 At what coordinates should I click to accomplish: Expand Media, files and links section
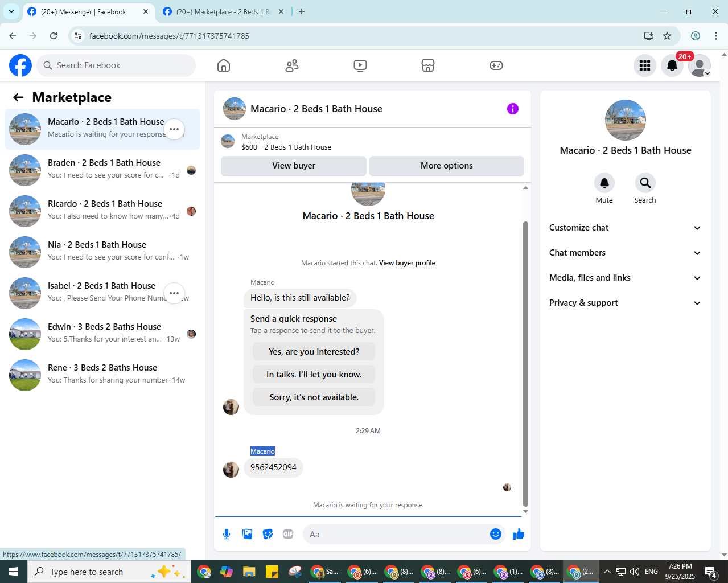click(625, 278)
